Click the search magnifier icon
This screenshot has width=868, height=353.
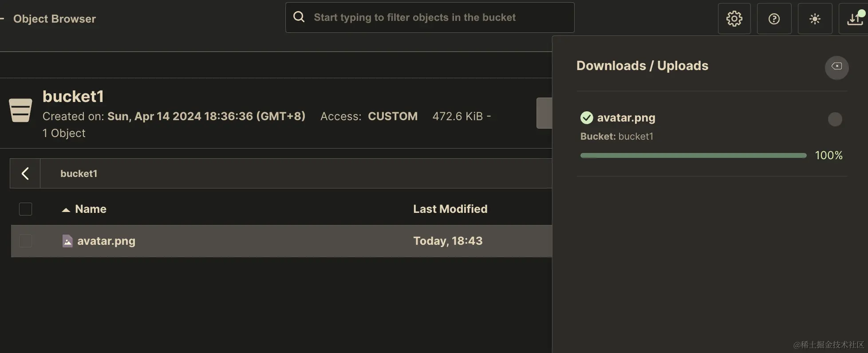pyautogui.click(x=299, y=17)
